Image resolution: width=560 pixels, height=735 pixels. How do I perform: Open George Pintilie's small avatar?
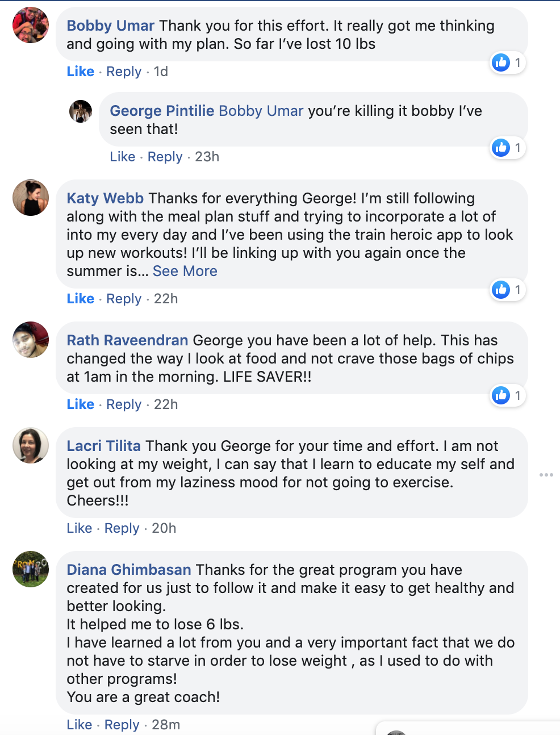click(81, 111)
